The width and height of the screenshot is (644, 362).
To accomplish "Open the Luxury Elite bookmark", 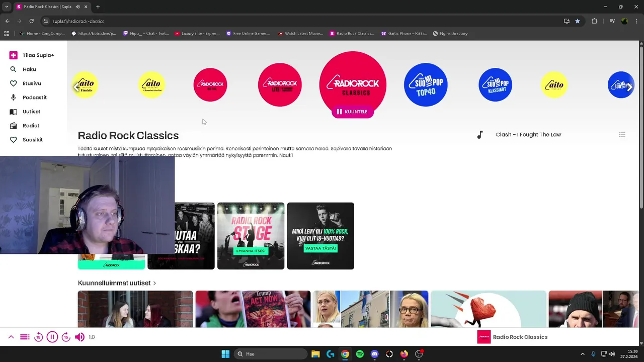I will point(197,34).
